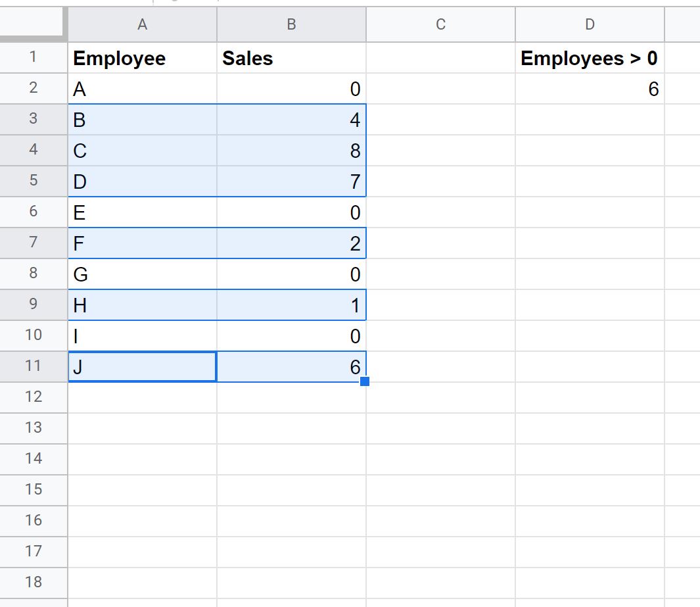Screen dimensions: 700x607
Task: Click the active cell with employee J
Action: [x=143, y=367]
